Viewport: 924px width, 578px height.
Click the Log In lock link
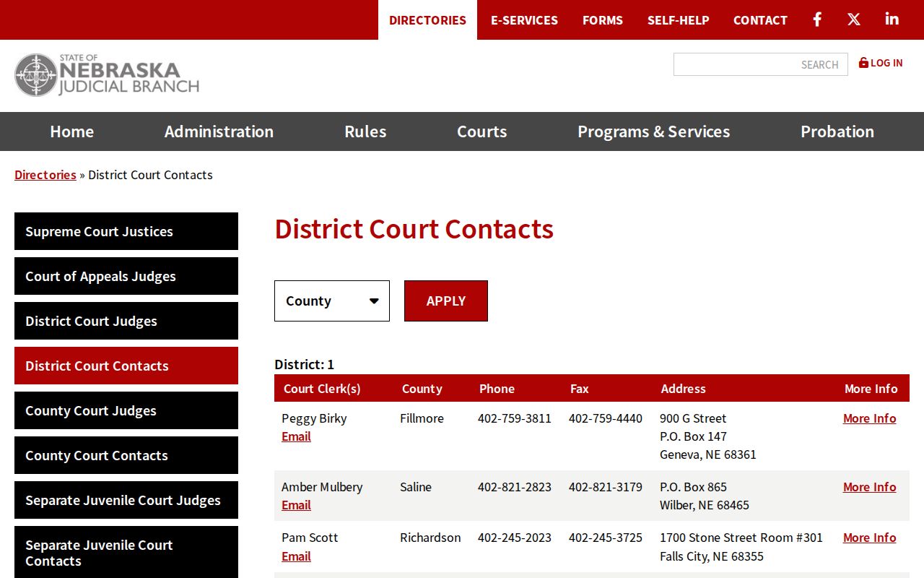tap(881, 63)
